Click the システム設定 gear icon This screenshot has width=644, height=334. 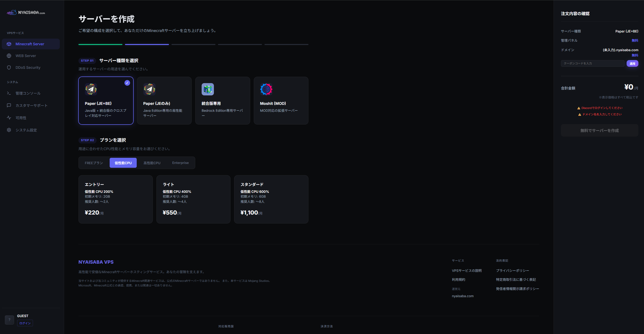[9, 130]
